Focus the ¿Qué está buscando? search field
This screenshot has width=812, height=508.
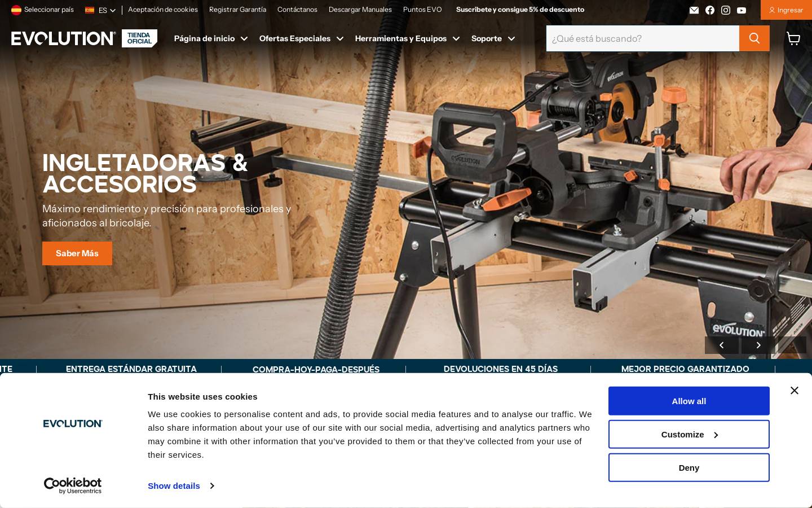(x=643, y=38)
